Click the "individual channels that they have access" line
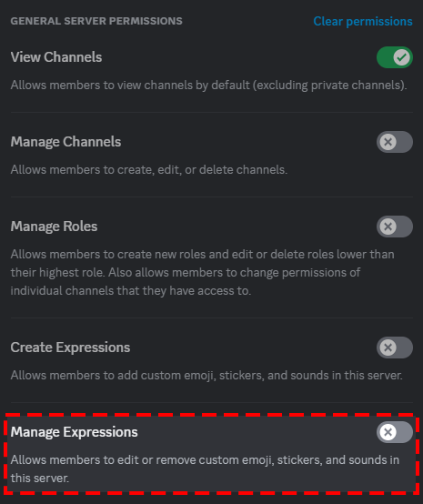The image size is (423, 504). point(131,290)
